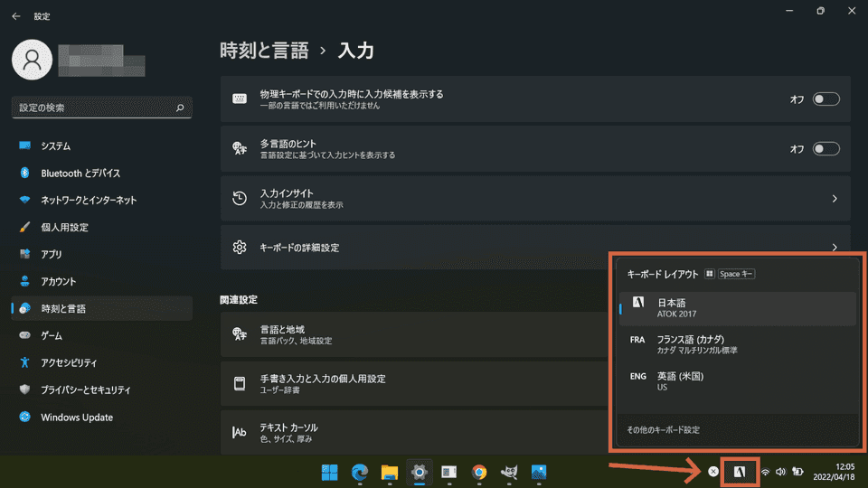Viewport: 868px width, 488px height.
Task: Toggle 物理キーボードでの入力時に入力候補を表示する switch
Action: [x=826, y=99]
